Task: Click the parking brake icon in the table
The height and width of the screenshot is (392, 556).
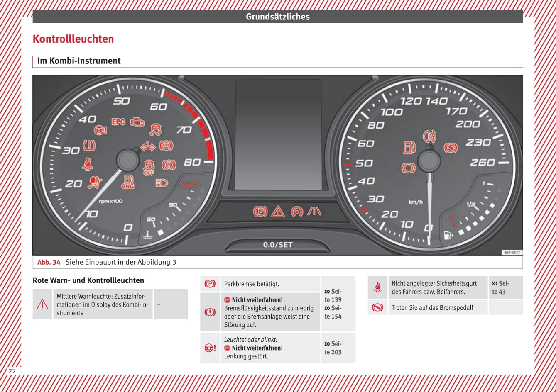Action: click(x=210, y=284)
